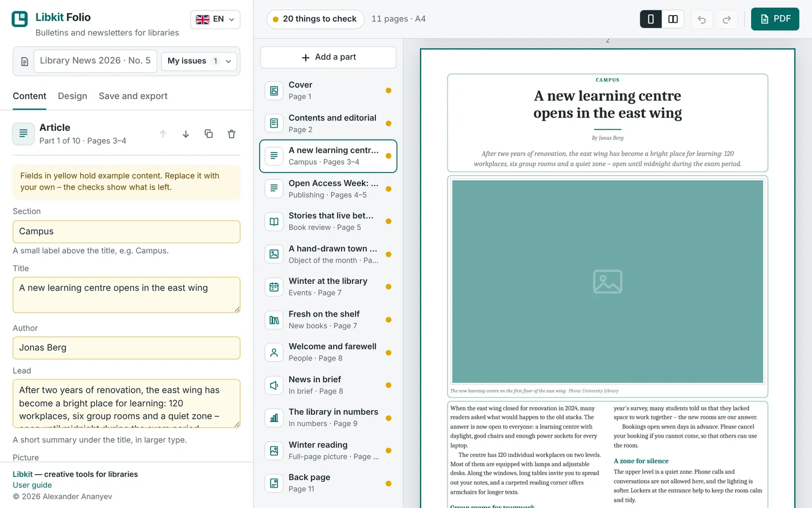Click the Contents and editorial part icon
Image resolution: width=812 pixels, height=508 pixels.
click(x=274, y=123)
